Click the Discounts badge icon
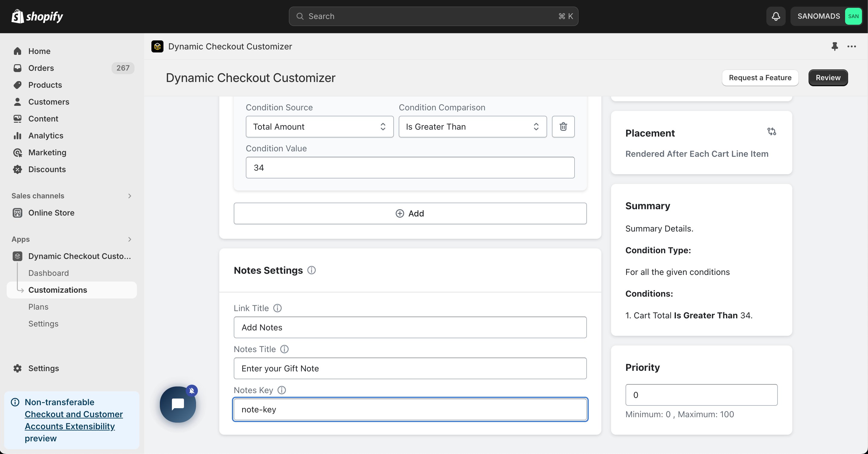Image resolution: width=868 pixels, height=454 pixels. point(17,169)
